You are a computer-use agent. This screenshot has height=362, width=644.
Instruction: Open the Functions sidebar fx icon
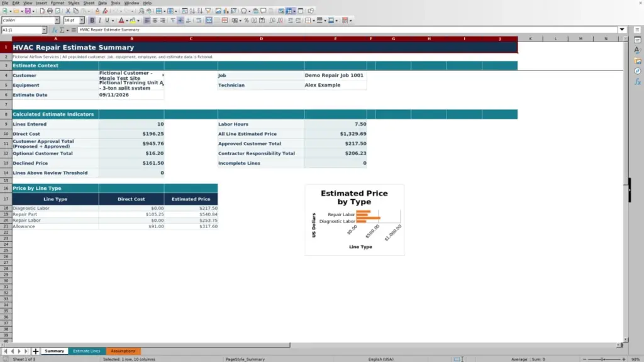point(638,82)
